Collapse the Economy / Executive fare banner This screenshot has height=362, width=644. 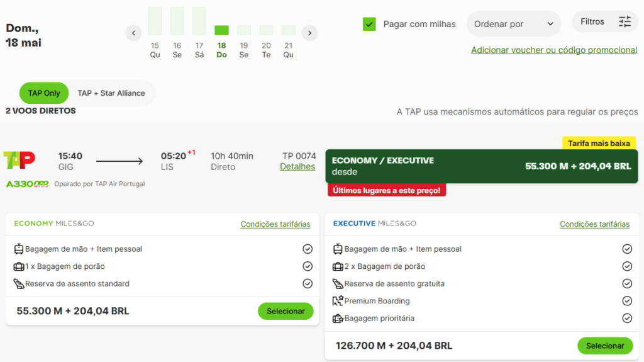pyautogui.click(x=482, y=166)
